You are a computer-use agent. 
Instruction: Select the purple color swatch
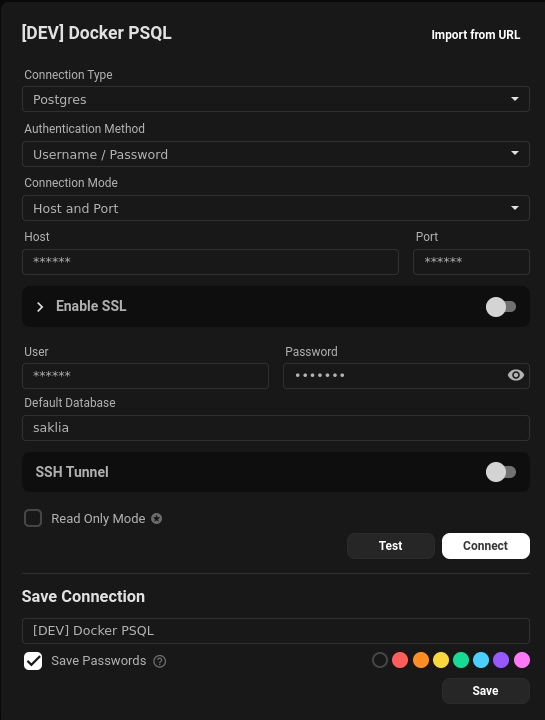pos(501,660)
